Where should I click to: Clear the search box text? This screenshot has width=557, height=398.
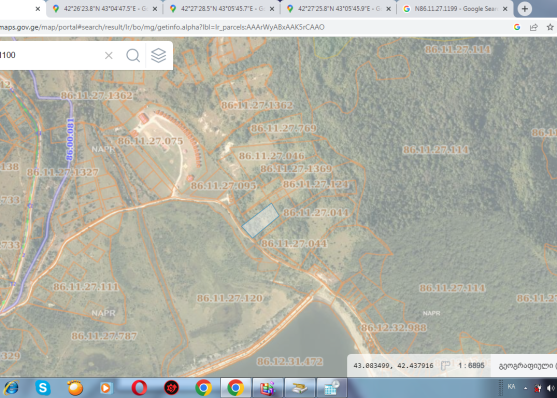(109, 55)
